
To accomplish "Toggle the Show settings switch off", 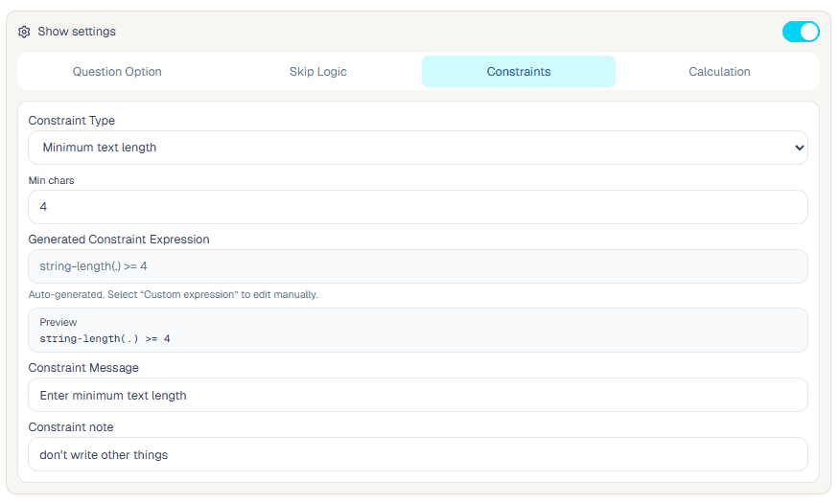I will pyautogui.click(x=801, y=32).
